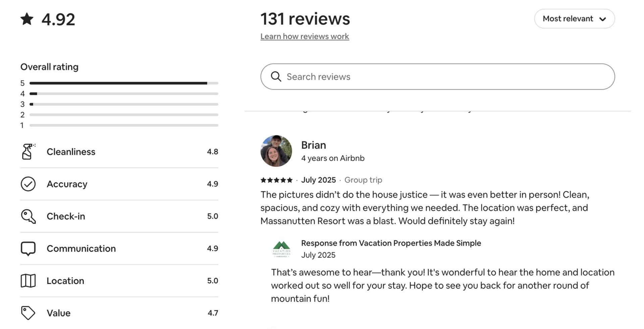This screenshot has width=644, height=329.
Task: Click the Location map icon
Action: point(28,281)
